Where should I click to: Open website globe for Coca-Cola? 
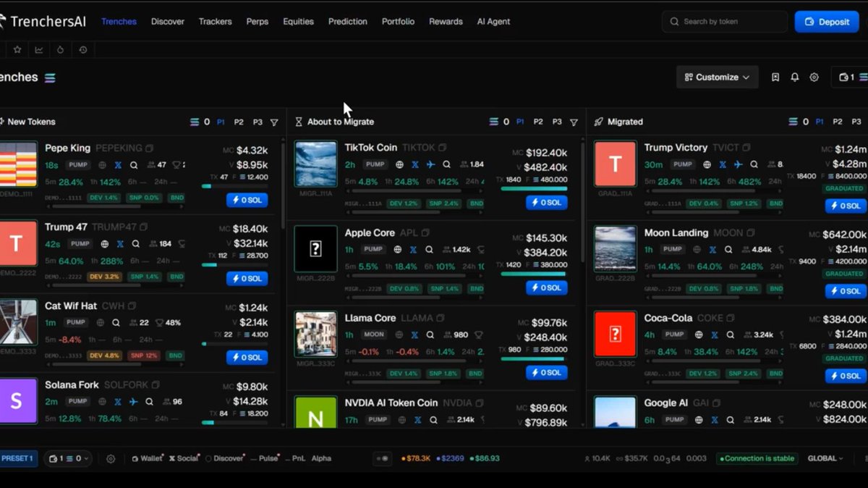click(x=699, y=335)
